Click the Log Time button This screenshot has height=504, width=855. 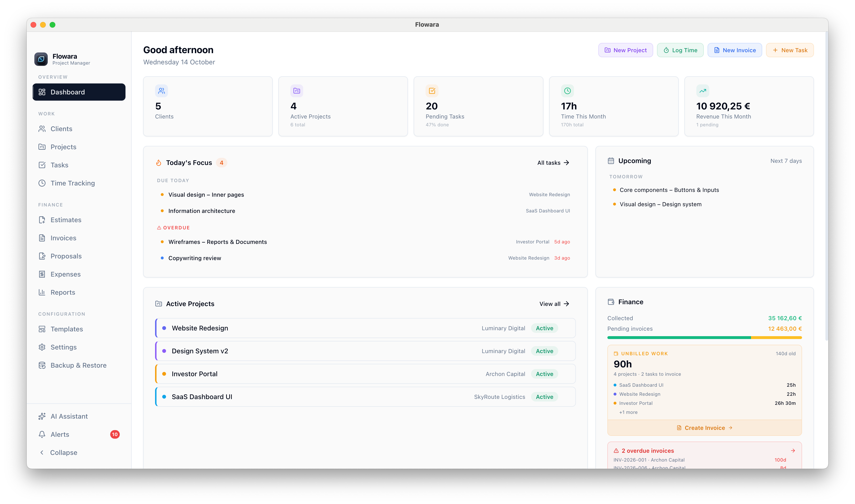[x=680, y=50]
